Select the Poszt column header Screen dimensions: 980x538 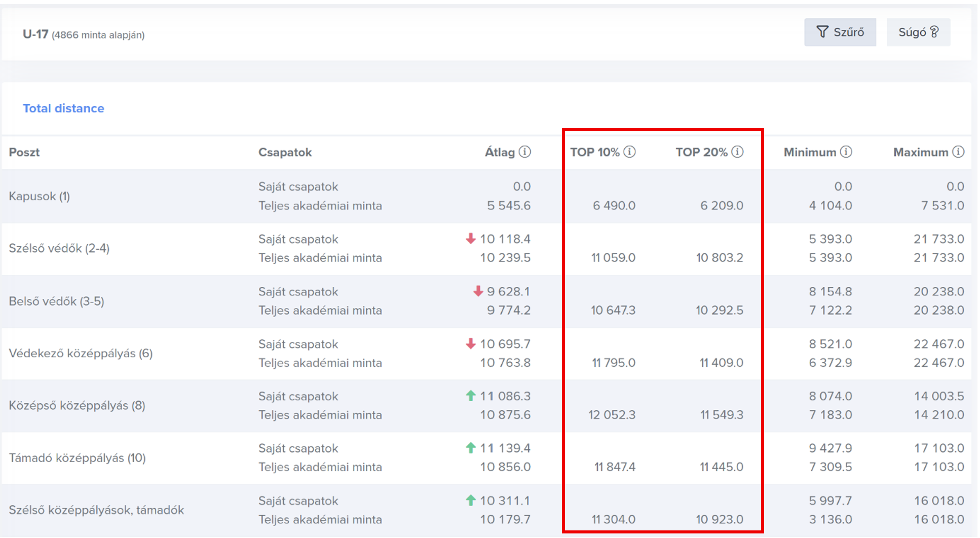(24, 152)
